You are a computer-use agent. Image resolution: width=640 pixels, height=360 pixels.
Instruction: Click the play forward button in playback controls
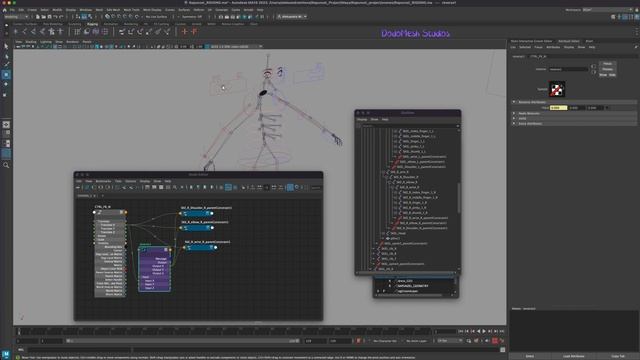point(484,331)
